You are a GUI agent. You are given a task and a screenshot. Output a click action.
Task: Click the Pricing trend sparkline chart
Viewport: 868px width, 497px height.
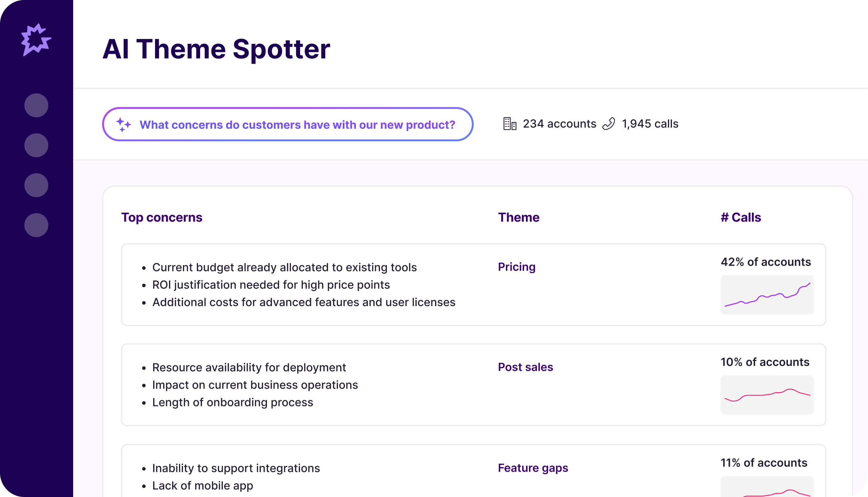click(767, 295)
